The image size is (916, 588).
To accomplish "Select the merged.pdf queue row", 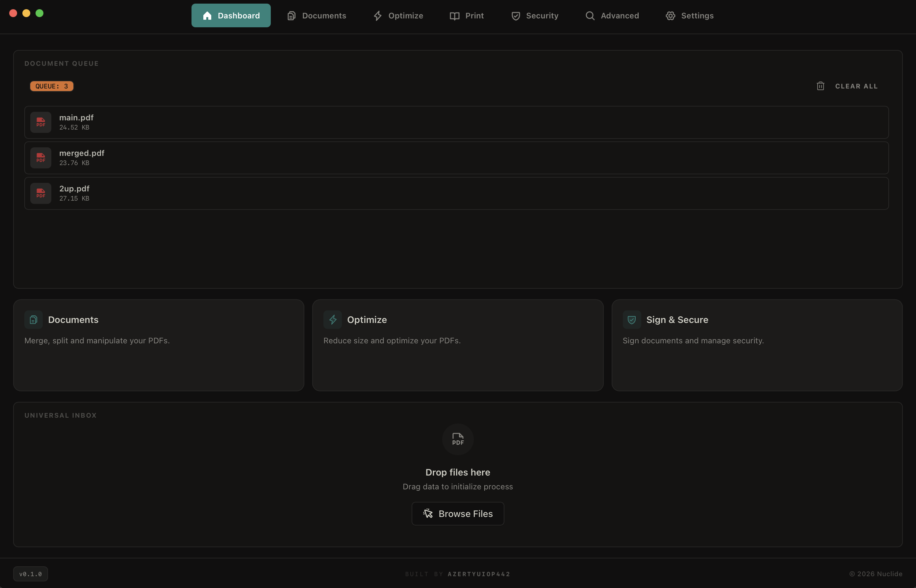I will coord(456,158).
